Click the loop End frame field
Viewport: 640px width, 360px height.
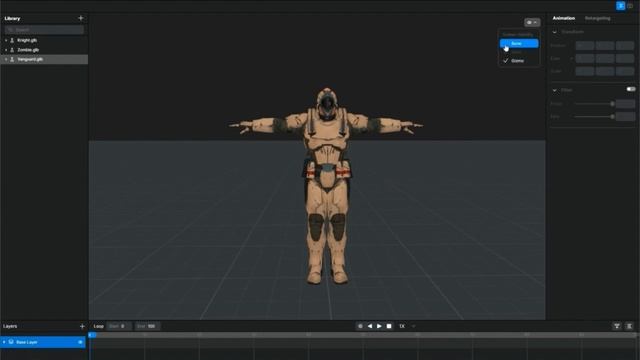point(147,326)
